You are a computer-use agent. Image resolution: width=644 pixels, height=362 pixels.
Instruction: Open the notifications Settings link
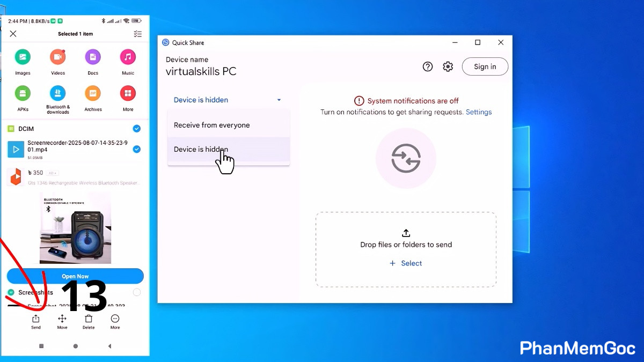pos(479,112)
